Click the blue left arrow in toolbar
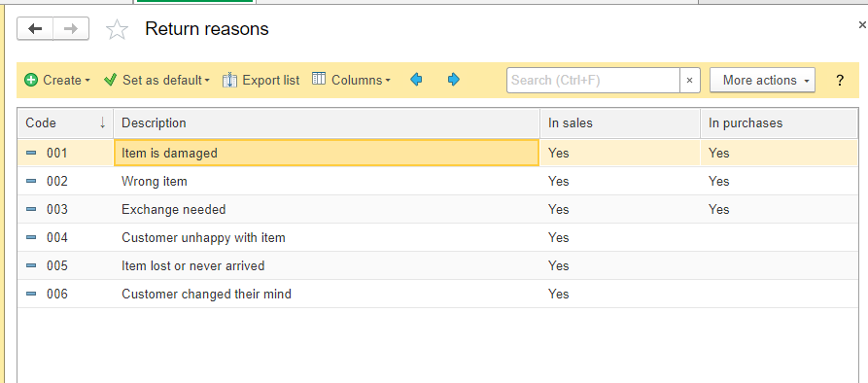 [416, 80]
